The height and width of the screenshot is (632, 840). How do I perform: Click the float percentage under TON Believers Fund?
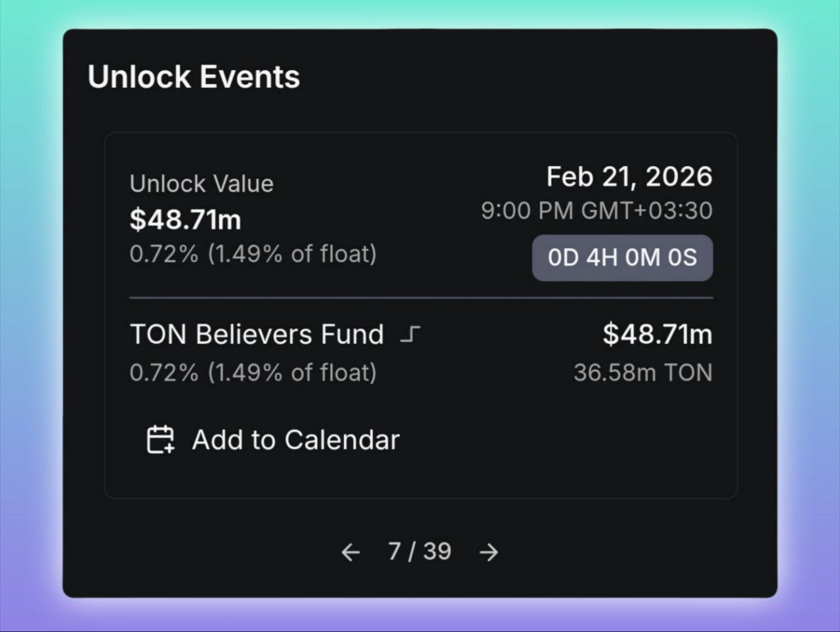click(x=253, y=373)
